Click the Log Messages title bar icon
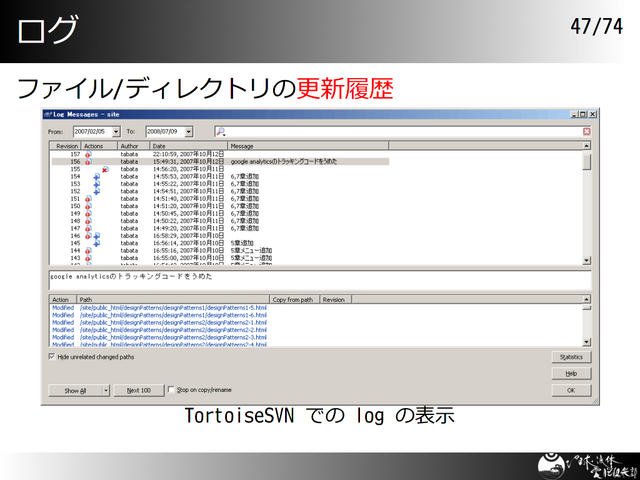 coord(46,115)
